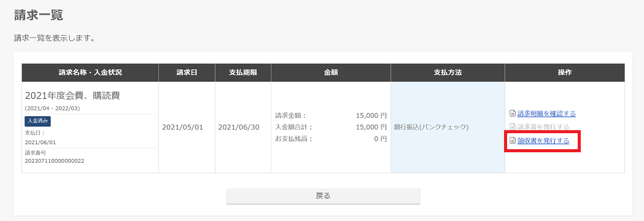Screen dimensions: 644x221
Task: Click the 請求一覧 page heading
Action: [38, 15]
